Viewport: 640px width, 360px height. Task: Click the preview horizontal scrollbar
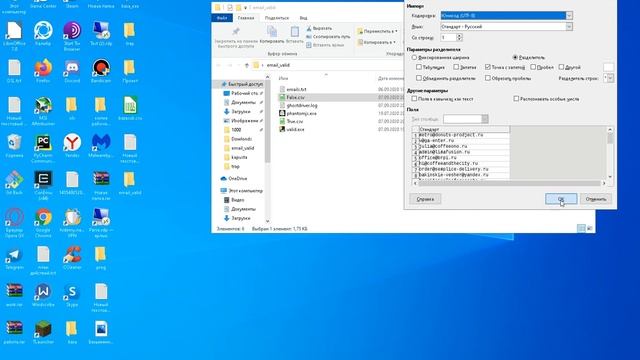click(509, 183)
